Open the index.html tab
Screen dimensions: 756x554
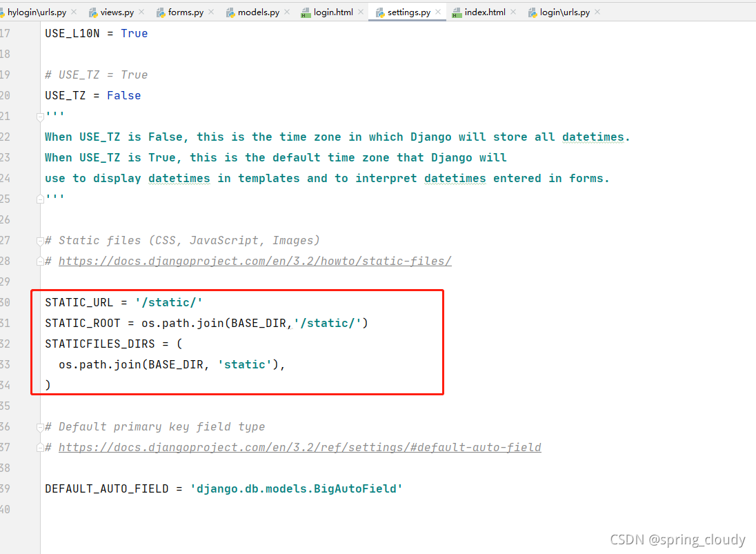(x=484, y=12)
